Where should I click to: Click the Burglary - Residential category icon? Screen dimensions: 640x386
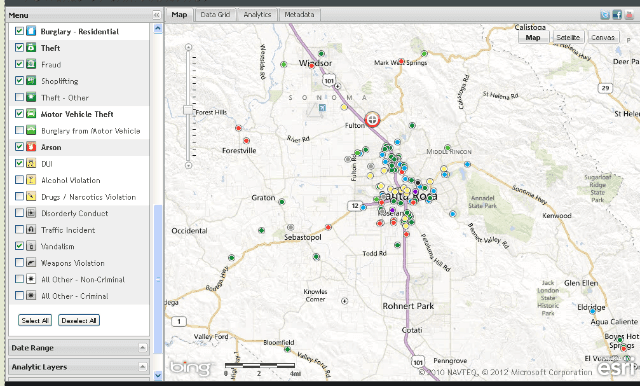pyautogui.click(x=31, y=31)
